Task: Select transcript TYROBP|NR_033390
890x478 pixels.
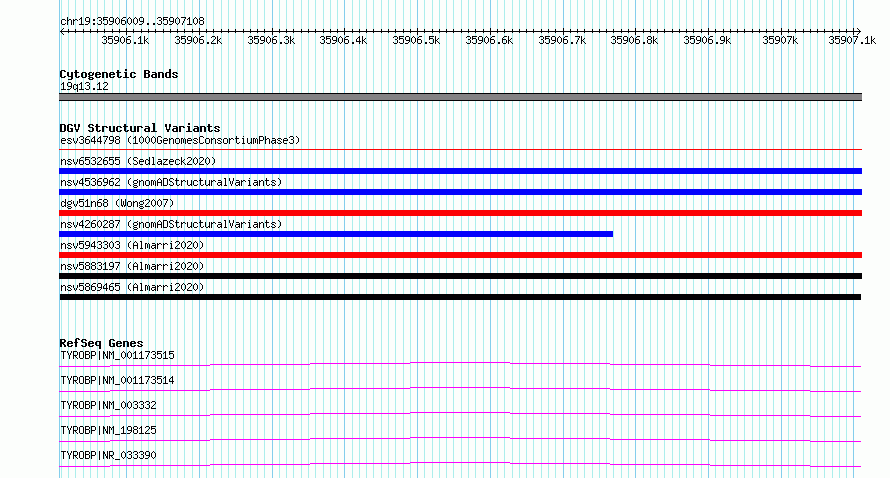Action: pos(108,455)
